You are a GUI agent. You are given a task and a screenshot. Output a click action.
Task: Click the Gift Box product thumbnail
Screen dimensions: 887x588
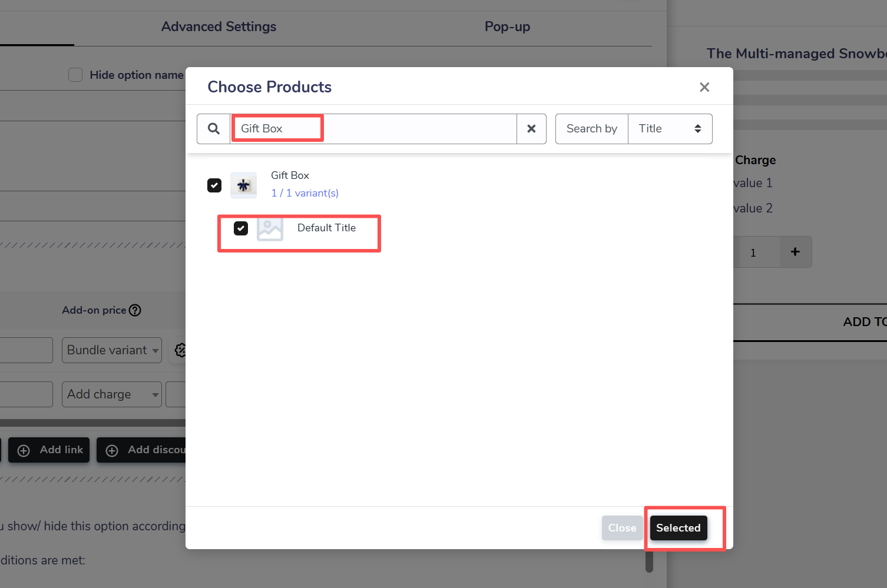click(243, 185)
